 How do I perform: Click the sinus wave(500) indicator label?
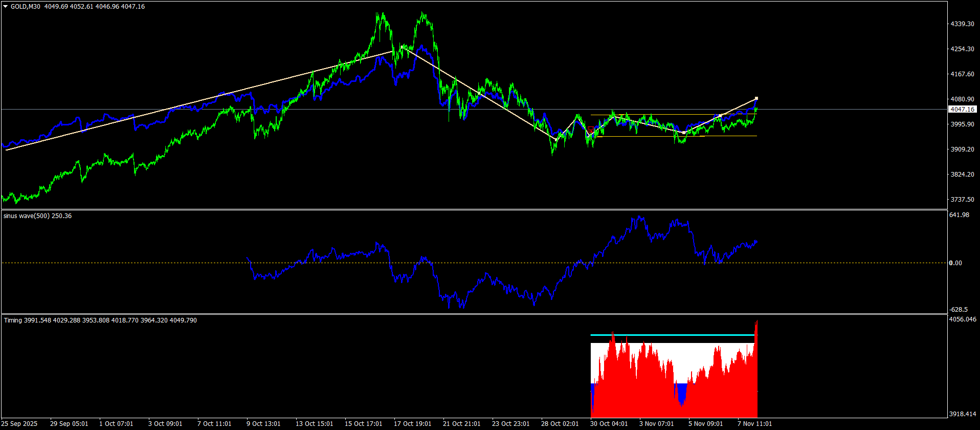(x=27, y=216)
